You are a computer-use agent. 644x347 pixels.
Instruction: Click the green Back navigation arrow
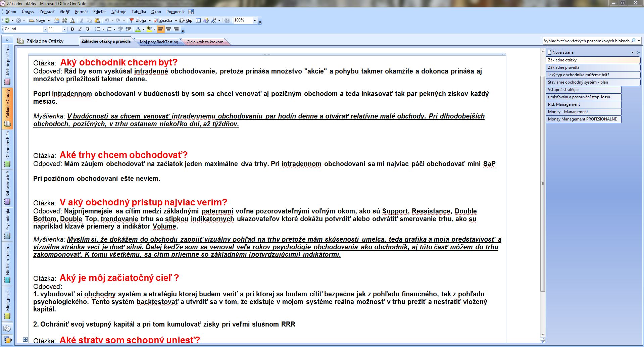click(x=7, y=20)
